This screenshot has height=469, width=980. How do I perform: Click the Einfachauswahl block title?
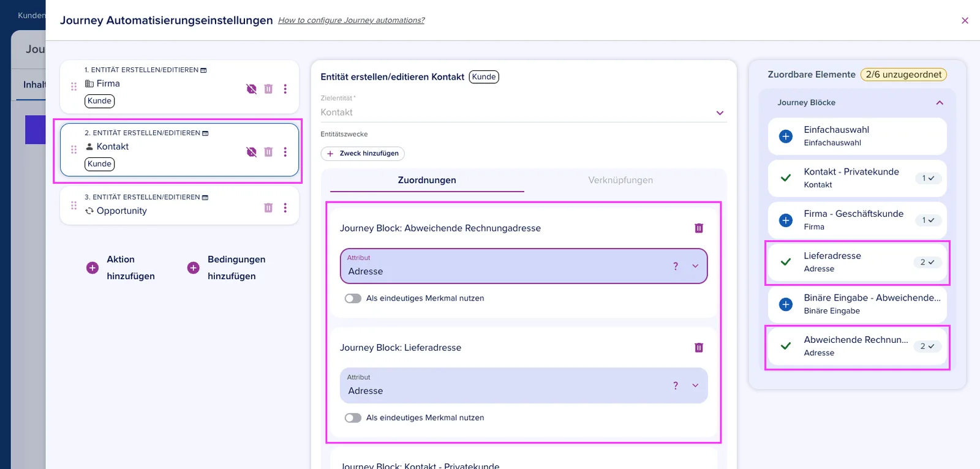pos(837,130)
